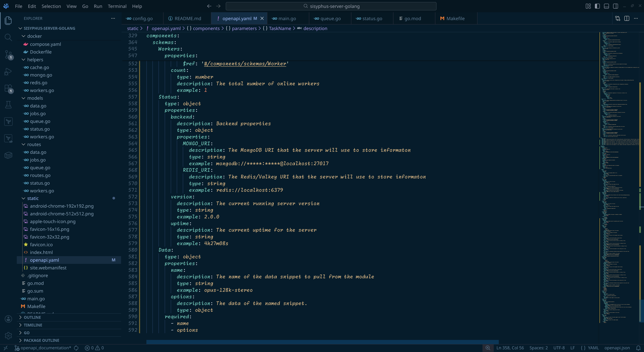Open Source Control view in activity bar

coord(8,54)
